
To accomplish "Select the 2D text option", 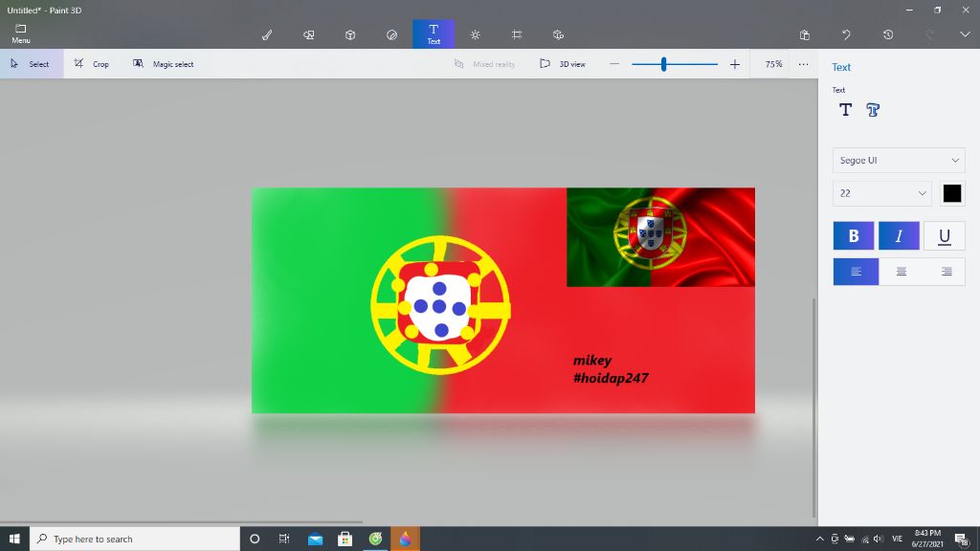I will [x=846, y=110].
